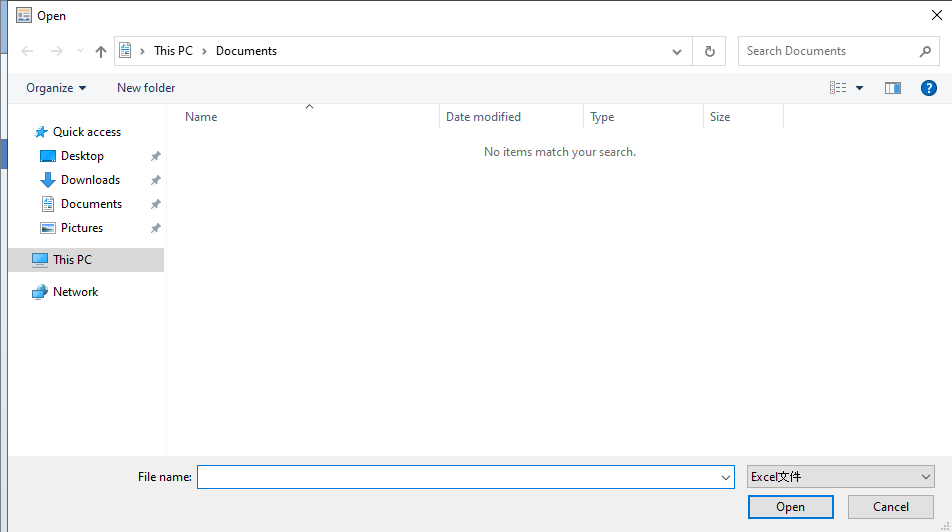Click the change view layout icon
Viewport: 952px width, 532px height.
(838, 88)
